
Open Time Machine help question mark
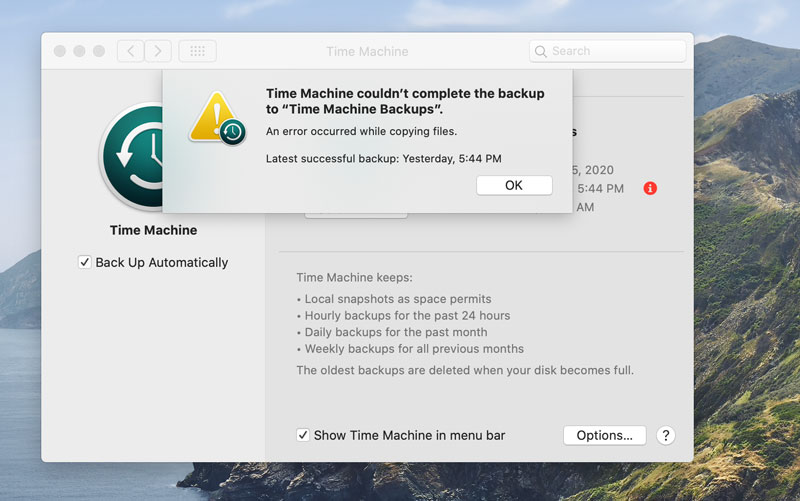(666, 435)
